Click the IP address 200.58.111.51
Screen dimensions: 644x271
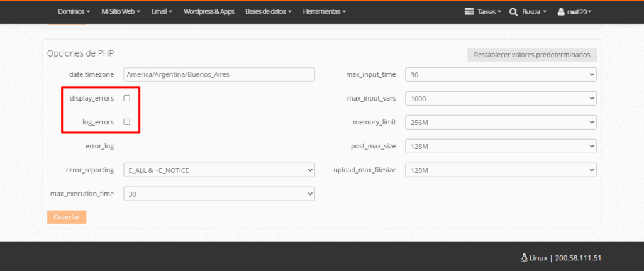(x=579, y=258)
